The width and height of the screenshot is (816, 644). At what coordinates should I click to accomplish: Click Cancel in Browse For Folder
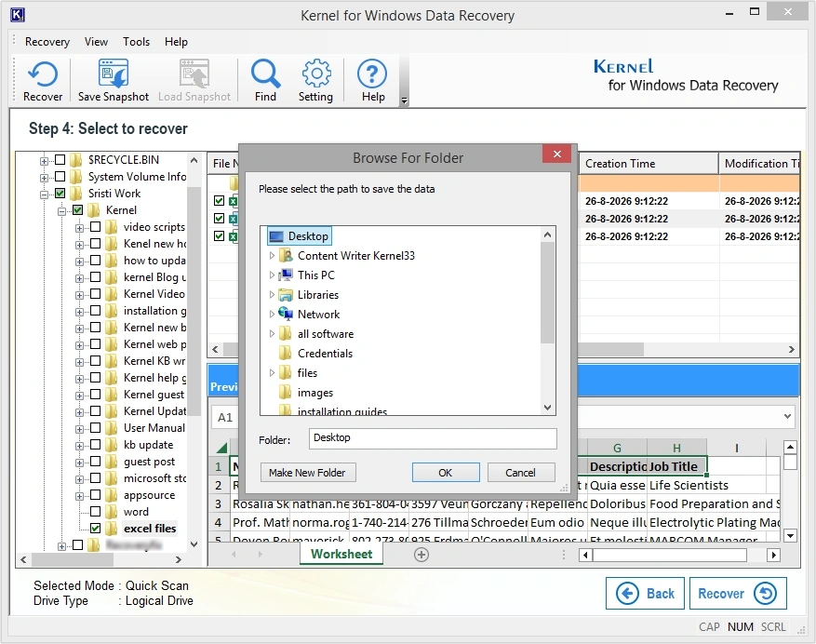pos(520,473)
